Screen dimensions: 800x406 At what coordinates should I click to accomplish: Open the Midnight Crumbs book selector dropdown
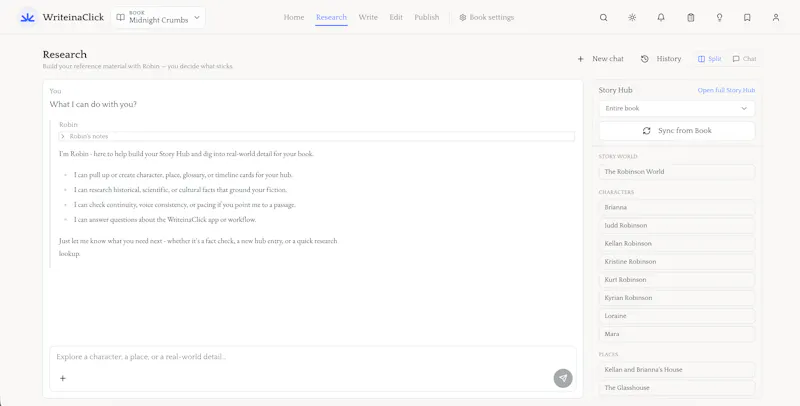[158, 17]
